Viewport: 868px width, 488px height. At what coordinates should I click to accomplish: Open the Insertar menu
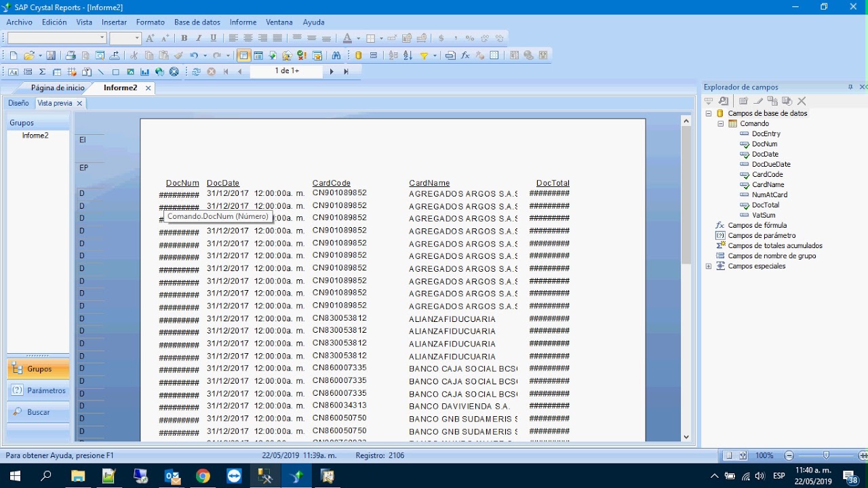114,22
